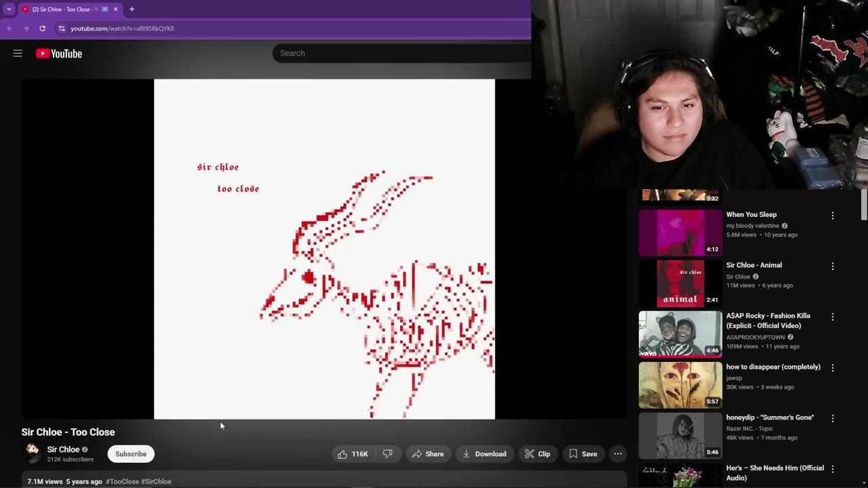Screen dimensions: 868x488
Task: Focus the YouTube Search field
Action: pos(401,53)
